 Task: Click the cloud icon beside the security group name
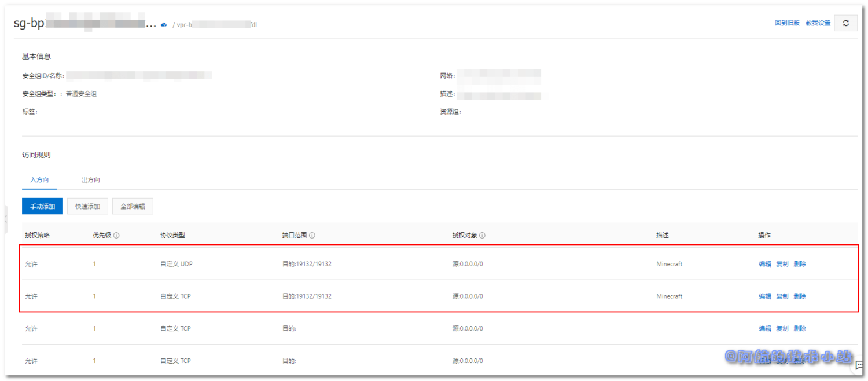[x=164, y=25]
